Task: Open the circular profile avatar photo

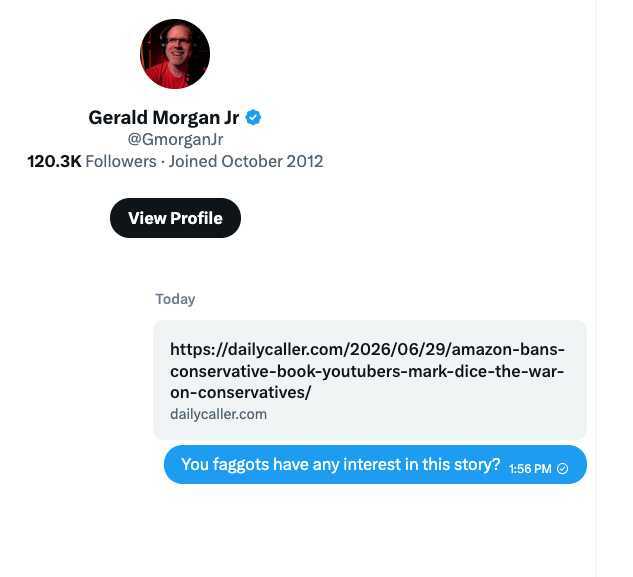Action: [175, 54]
